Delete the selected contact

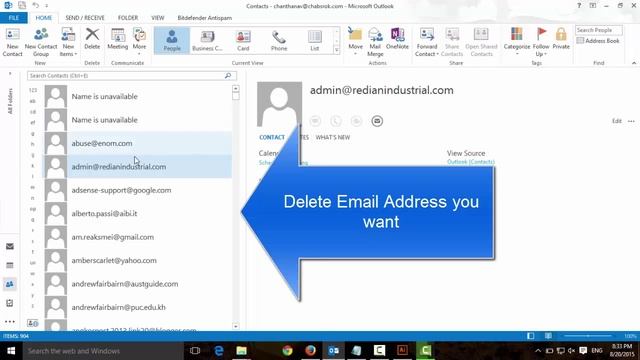pyautogui.click(x=92, y=39)
